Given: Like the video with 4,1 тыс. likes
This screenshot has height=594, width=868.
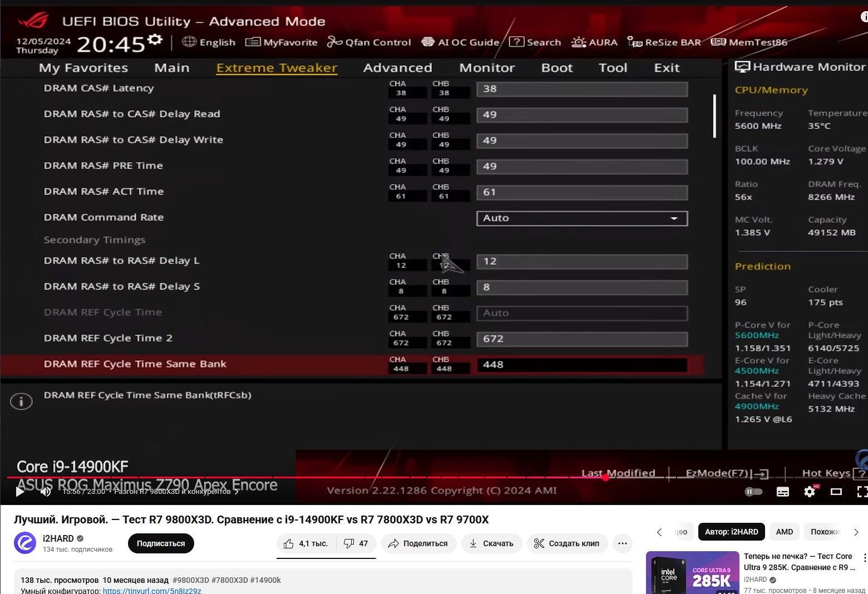Looking at the screenshot, I should tap(305, 543).
